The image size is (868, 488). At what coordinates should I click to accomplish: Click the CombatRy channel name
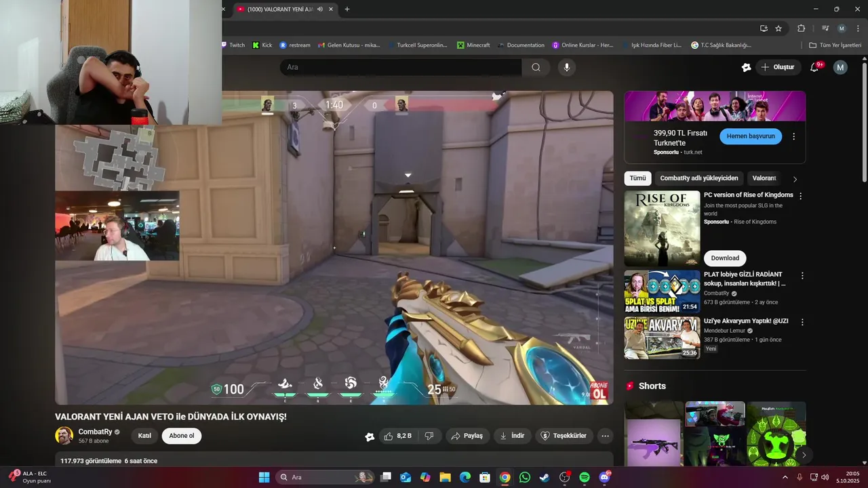95,432
